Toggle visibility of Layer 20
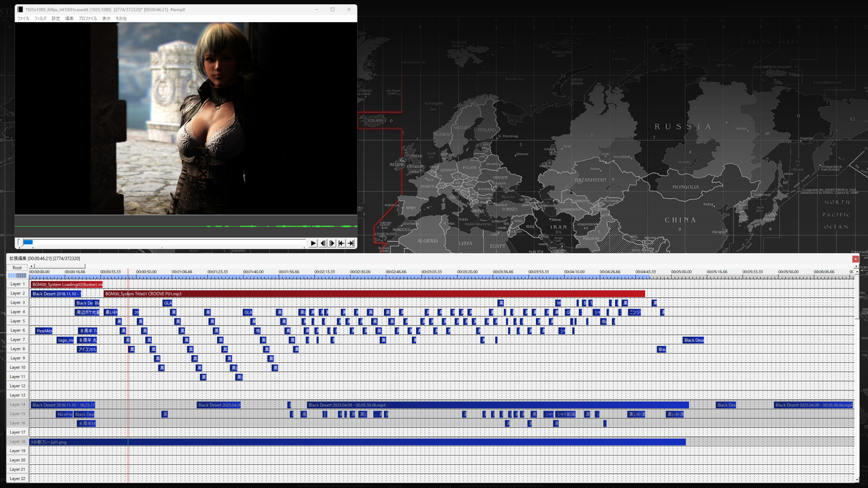Screen dimensions: 868x488 (x=17, y=460)
